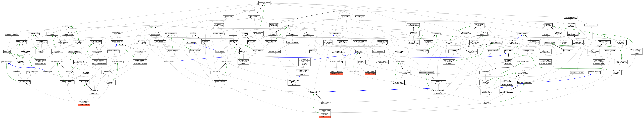Select 'histamine secretion involved in inflammatory response' node

294,82
